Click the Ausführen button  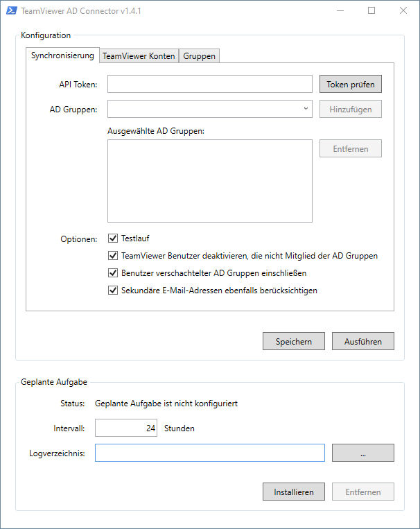pyautogui.click(x=363, y=341)
